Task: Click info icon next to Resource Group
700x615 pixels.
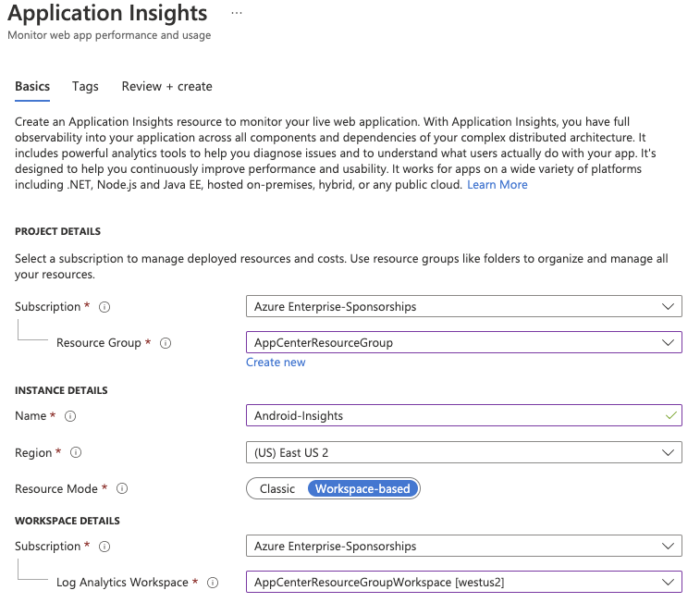Action: point(166,343)
